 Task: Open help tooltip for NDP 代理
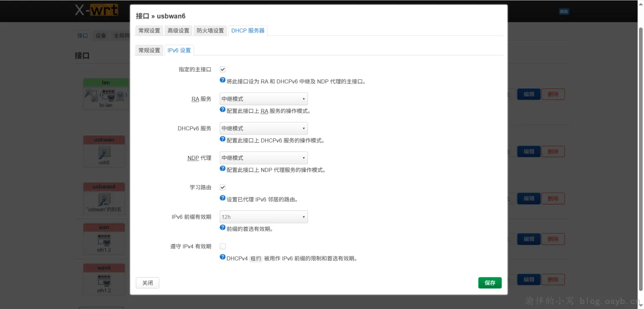click(222, 168)
